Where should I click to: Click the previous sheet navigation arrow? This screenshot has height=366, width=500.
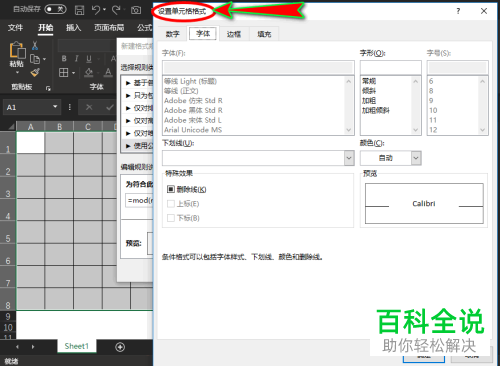click(x=17, y=347)
